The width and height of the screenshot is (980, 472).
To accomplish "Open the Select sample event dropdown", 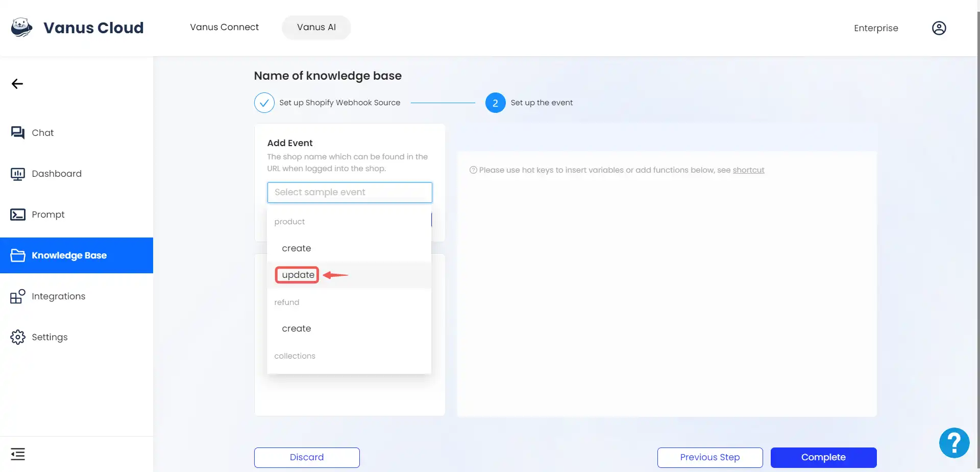I will (x=350, y=193).
